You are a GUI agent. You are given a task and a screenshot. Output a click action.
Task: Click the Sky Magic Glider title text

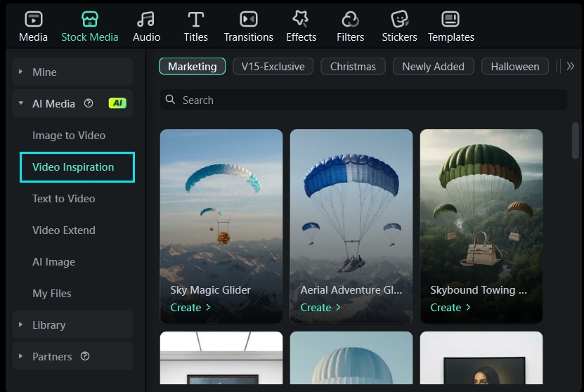tap(210, 289)
